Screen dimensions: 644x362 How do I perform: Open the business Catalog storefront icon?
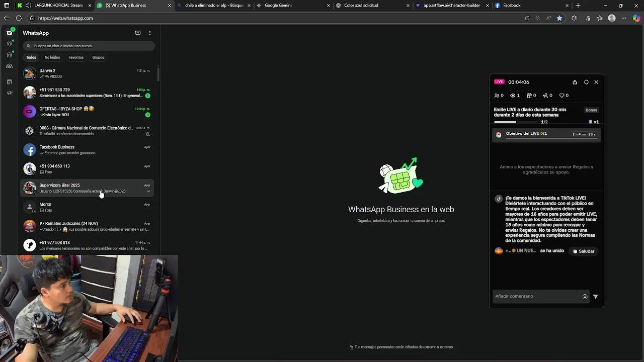point(9,82)
